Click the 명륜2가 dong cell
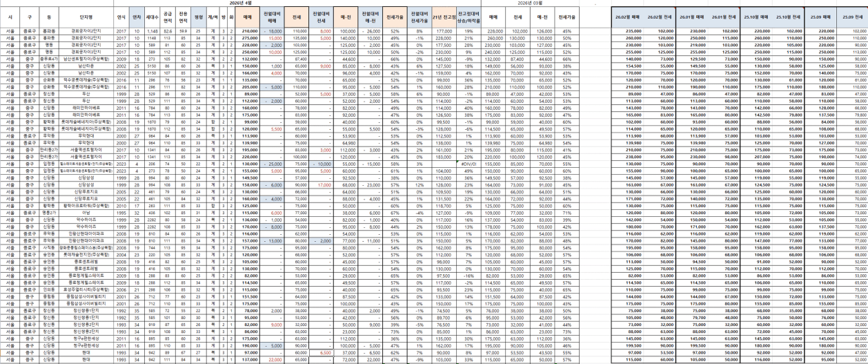 tap(49, 214)
